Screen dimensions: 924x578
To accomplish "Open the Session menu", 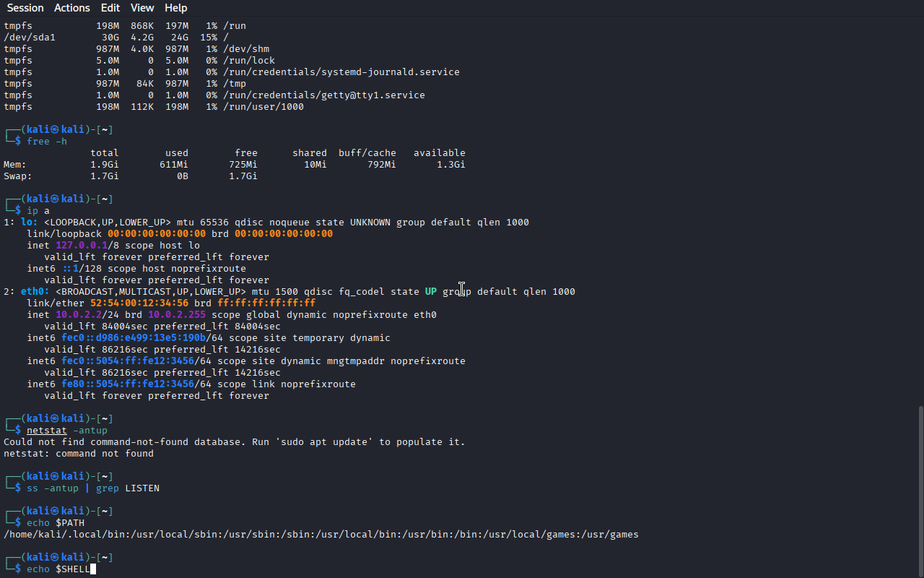I will click(25, 8).
